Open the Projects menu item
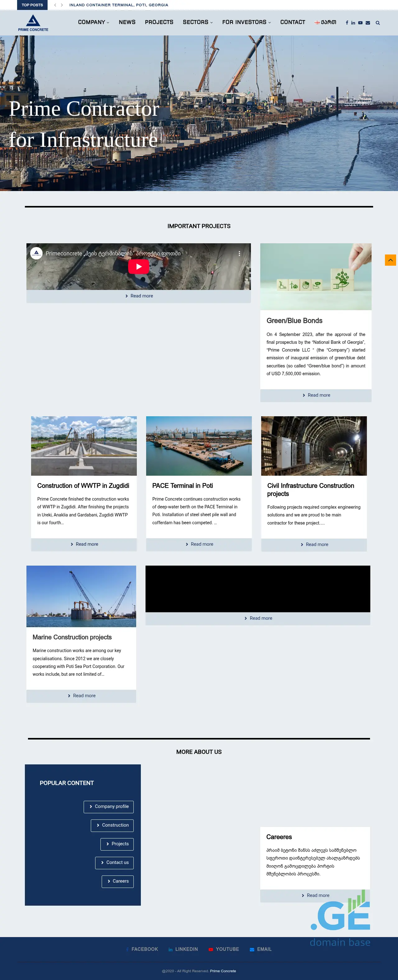The width and height of the screenshot is (398, 980). pyautogui.click(x=159, y=22)
